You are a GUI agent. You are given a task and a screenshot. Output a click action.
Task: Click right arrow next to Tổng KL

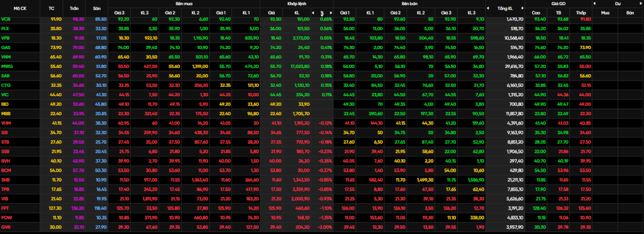[x=523, y=8]
